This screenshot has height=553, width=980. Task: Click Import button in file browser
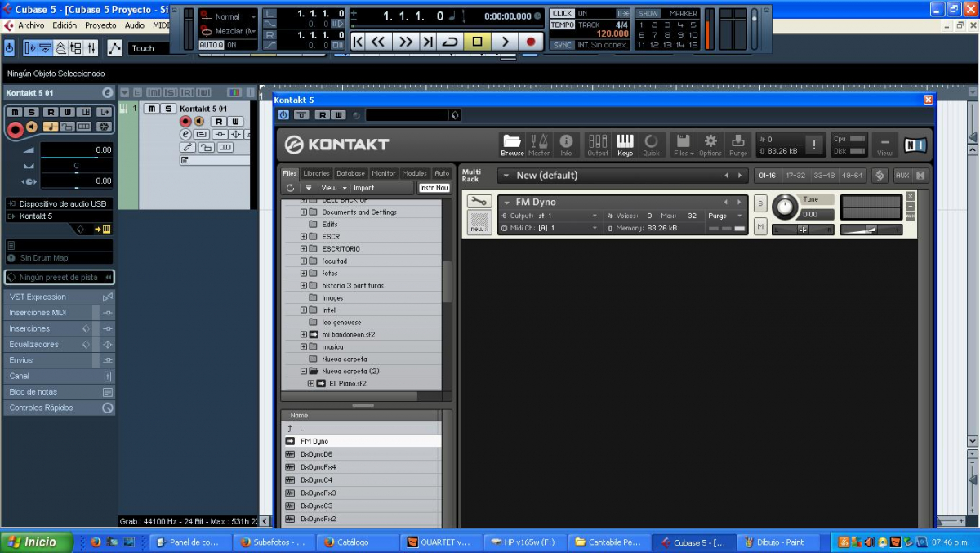click(364, 188)
